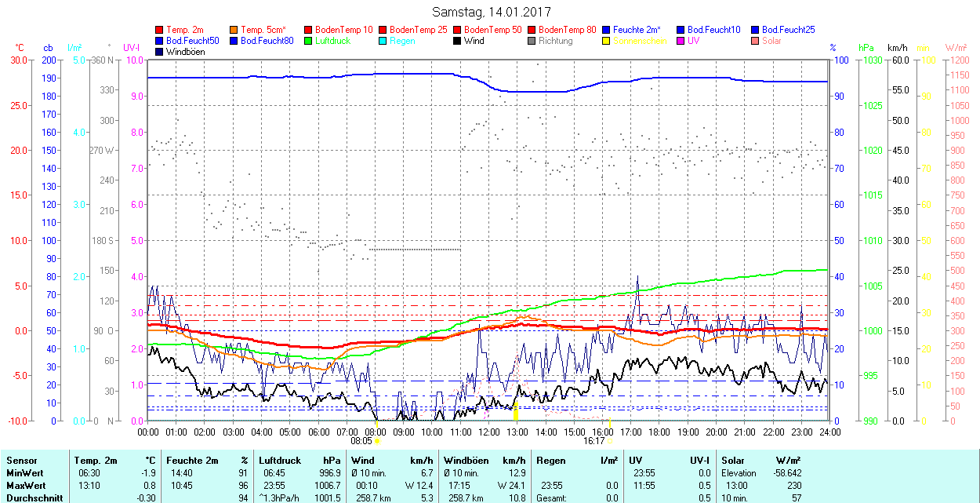Click the BodenTemp 80 legend label
Viewport: 980px width, 503px height.
pos(568,30)
